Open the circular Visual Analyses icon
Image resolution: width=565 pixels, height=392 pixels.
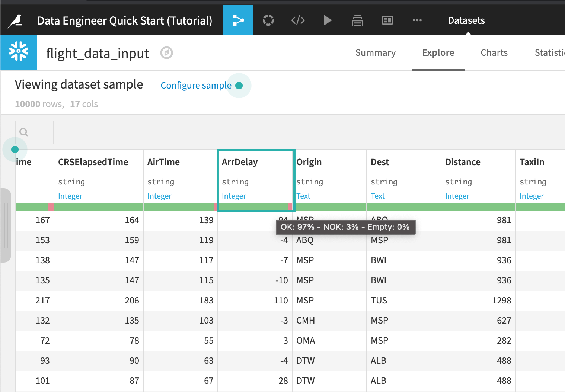pyautogui.click(x=268, y=20)
